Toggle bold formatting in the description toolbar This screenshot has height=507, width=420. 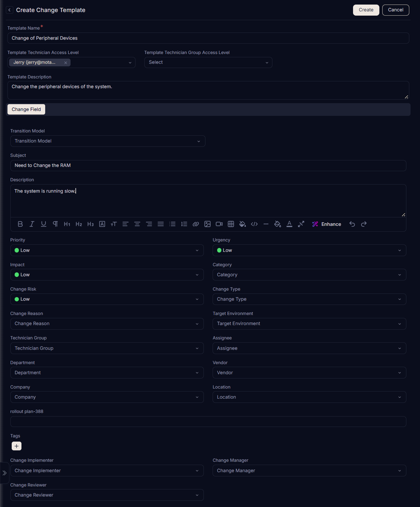20,224
